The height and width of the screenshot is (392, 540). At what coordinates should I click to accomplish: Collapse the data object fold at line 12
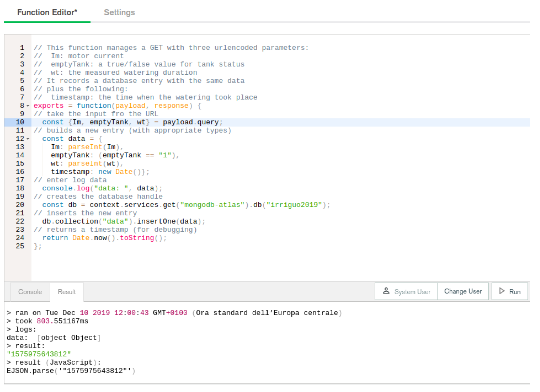click(x=28, y=139)
